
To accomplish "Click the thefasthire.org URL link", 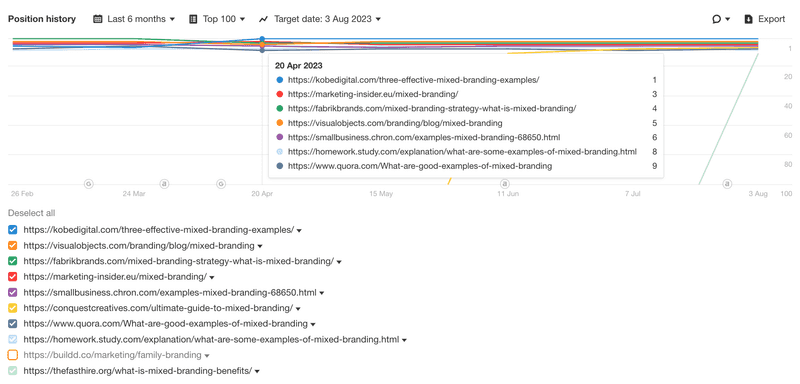I will pos(138,371).
